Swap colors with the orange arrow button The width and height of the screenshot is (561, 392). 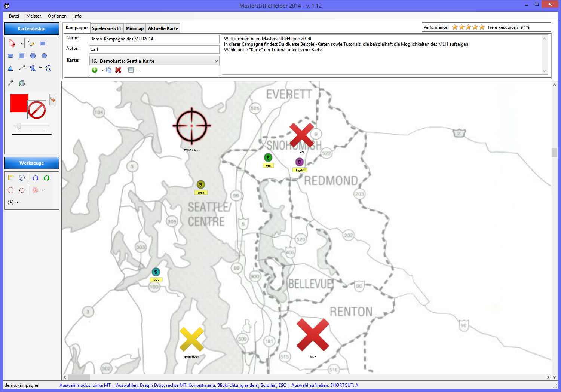(53, 100)
